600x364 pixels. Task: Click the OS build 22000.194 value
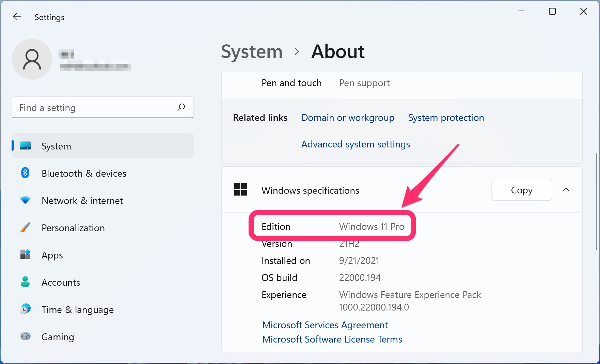tap(360, 278)
